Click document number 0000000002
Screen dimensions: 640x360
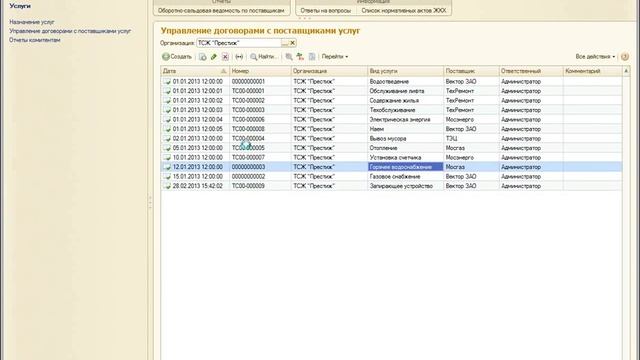click(x=248, y=176)
